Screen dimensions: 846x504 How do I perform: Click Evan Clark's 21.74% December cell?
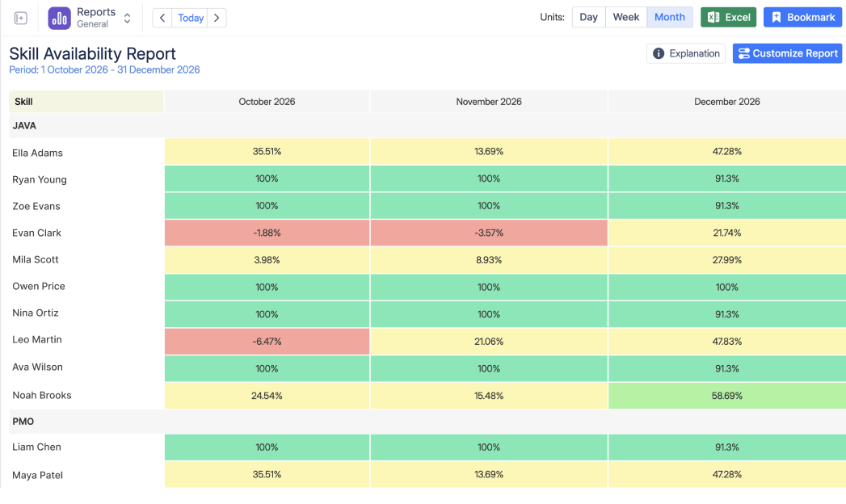726,233
